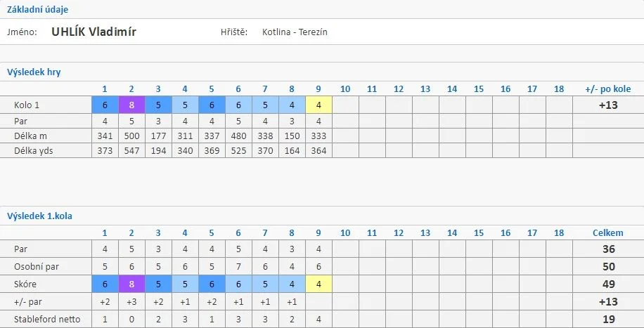Select the Délka m value 500
The width and height of the screenshot is (644, 328).
pos(131,136)
